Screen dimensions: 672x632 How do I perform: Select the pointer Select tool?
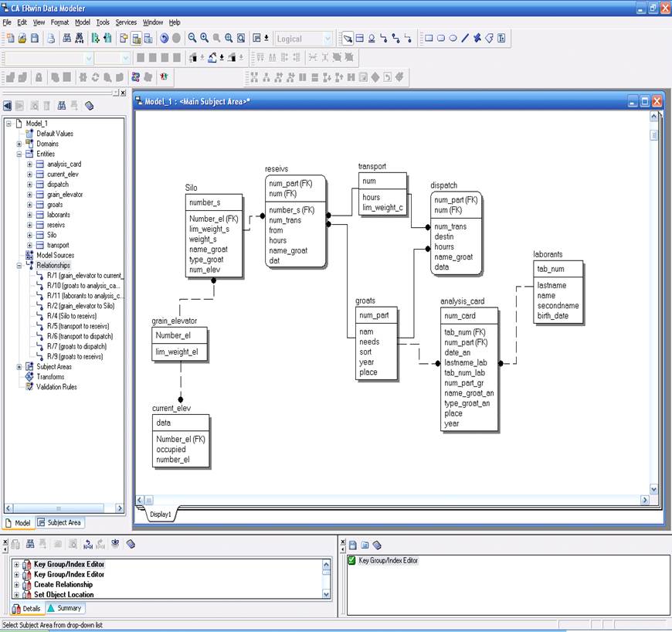[x=347, y=38]
